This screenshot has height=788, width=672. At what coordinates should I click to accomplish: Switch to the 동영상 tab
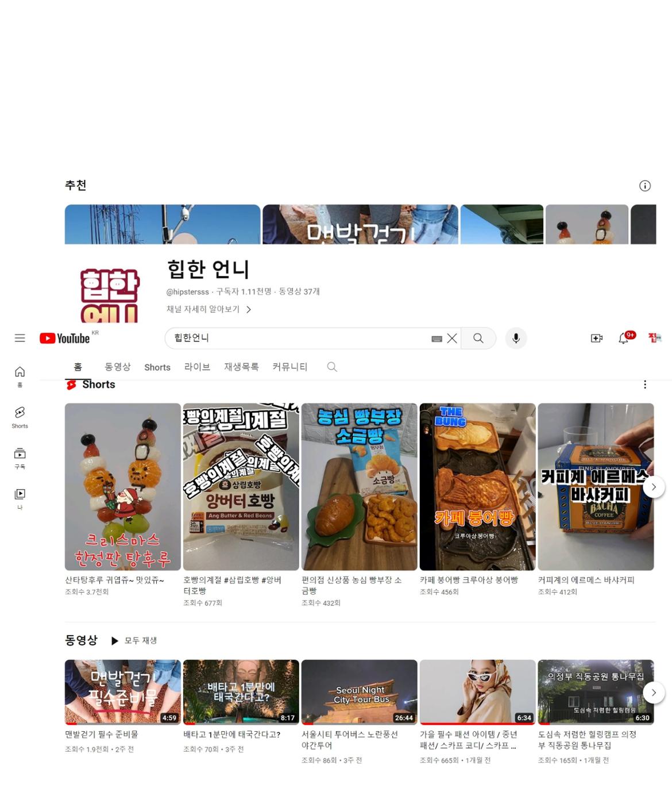(117, 367)
